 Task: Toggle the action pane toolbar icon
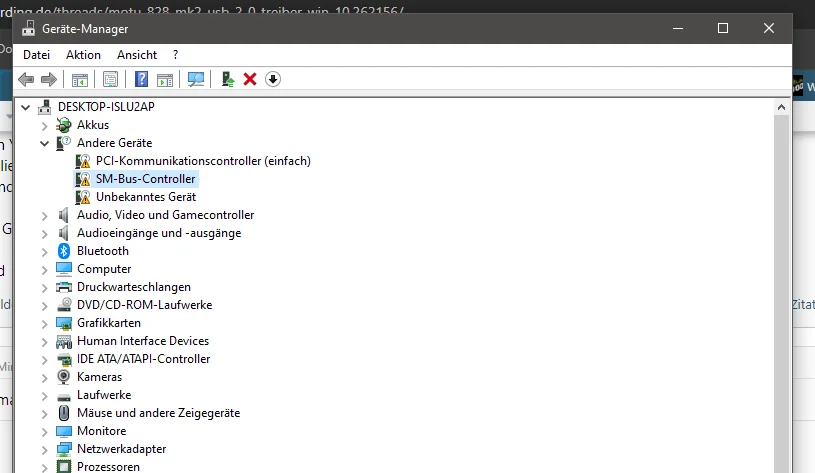coord(165,80)
